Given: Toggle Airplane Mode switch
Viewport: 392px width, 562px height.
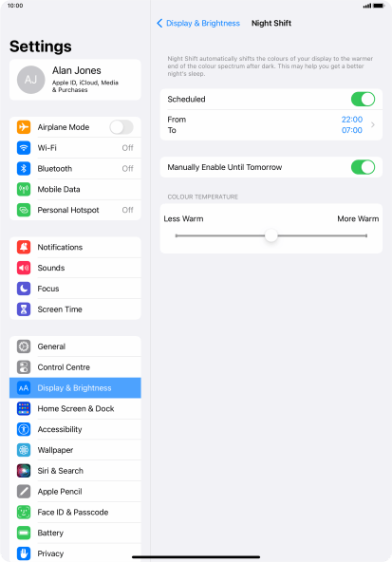Looking at the screenshot, I should tap(121, 127).
